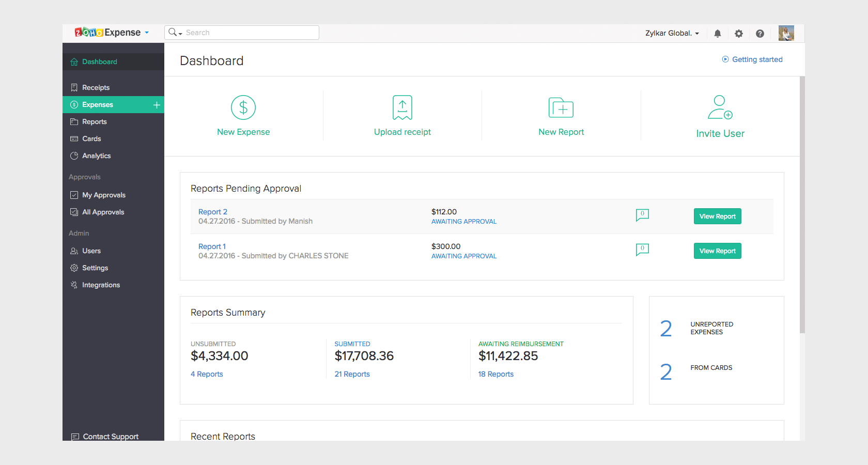
Task: Click the green plus next to Expenses
Action: [x=156, y=104]
